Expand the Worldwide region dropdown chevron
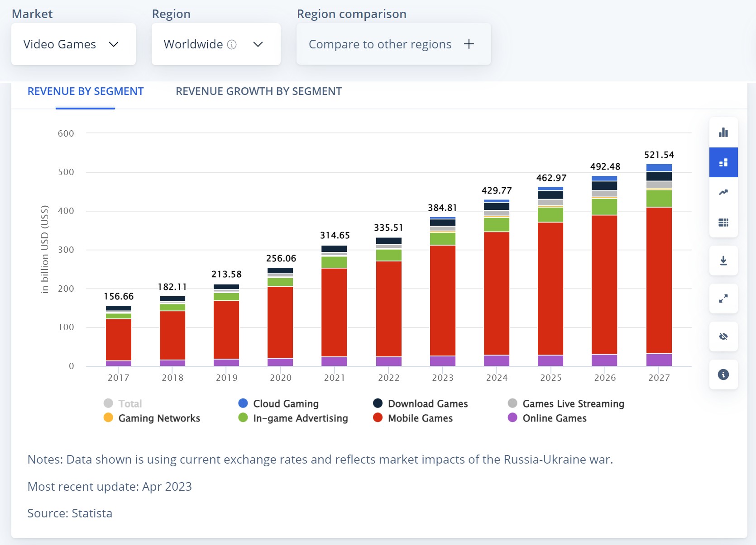Screen dimensions: 756x545 (258, 44)
